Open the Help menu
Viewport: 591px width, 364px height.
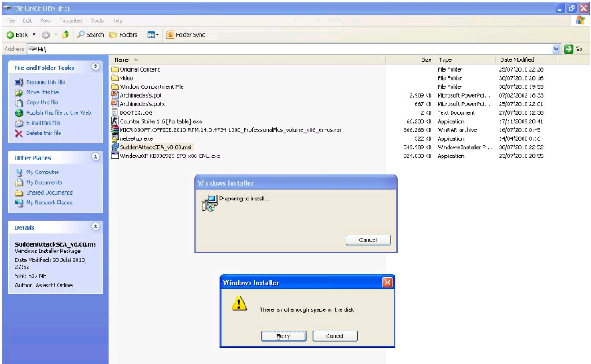117,20
